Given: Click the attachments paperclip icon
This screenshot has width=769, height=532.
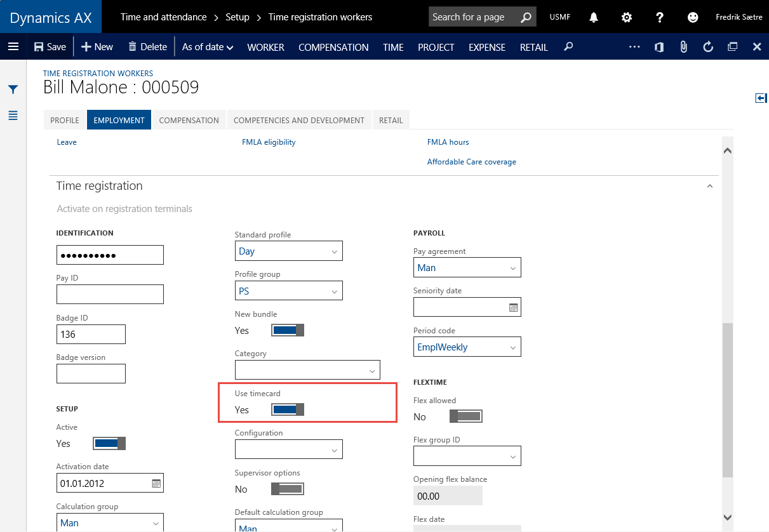Looking at the screenshot, I should tap(684, 46).
